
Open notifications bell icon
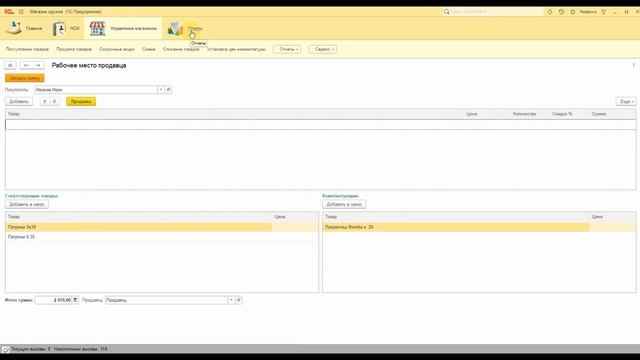click(550, 12)
